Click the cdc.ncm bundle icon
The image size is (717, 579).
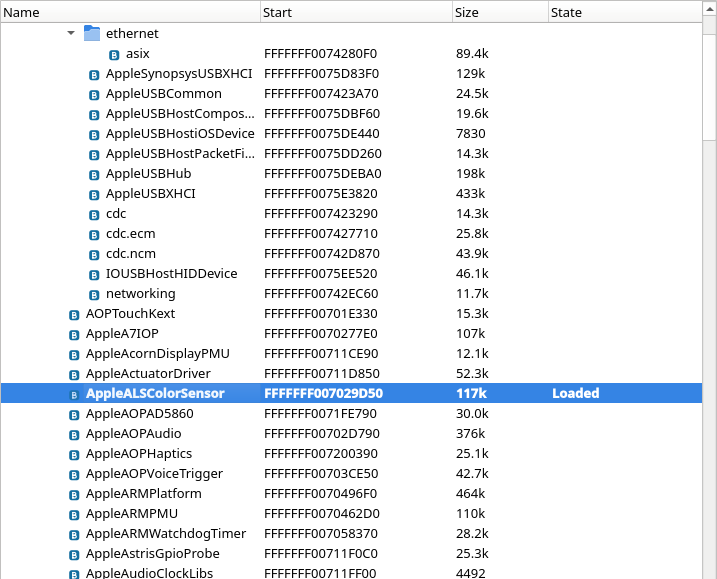coord(94,255)
